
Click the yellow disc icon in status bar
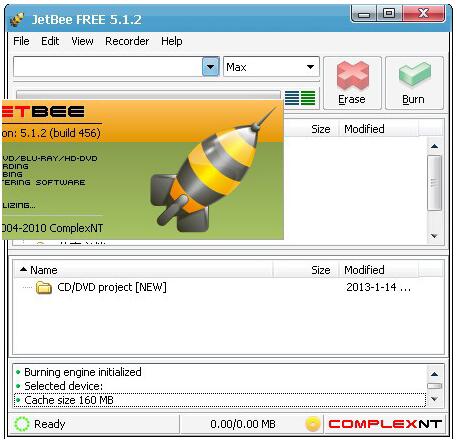(313, 424)
